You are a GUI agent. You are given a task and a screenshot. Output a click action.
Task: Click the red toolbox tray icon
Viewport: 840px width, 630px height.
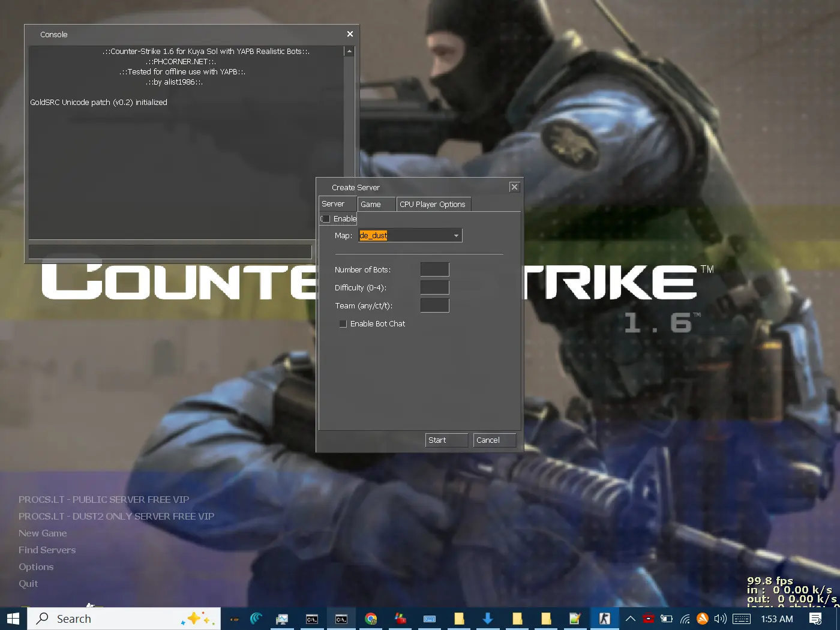[648, 619]
